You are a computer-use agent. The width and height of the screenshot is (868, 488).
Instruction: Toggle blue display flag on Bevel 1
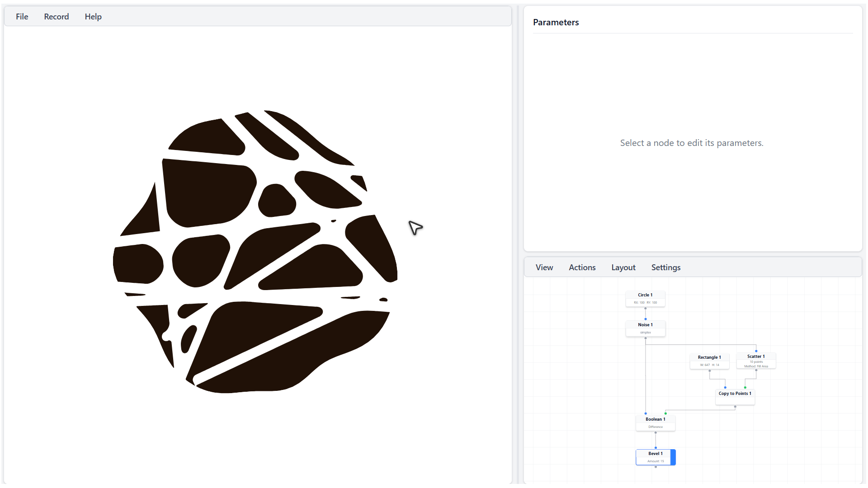pyautogui.click(x=673, y=457)
